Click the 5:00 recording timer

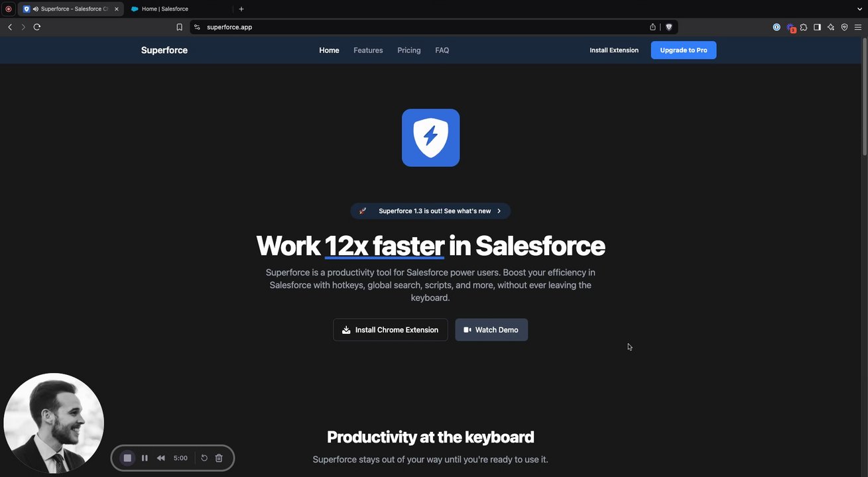click(180, 458)
